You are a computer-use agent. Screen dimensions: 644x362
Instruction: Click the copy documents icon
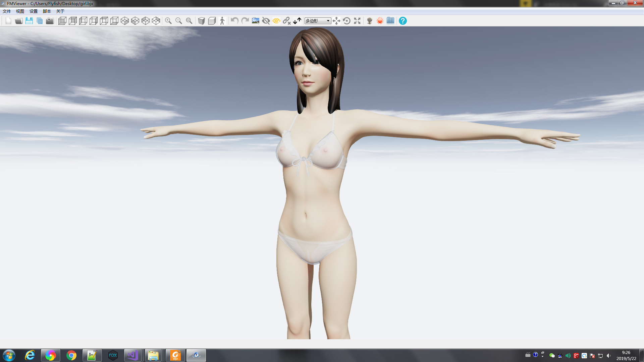coord(40,21)
